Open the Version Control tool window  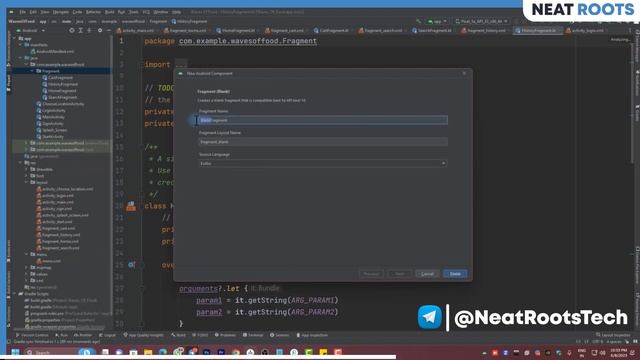coord(31,335)
